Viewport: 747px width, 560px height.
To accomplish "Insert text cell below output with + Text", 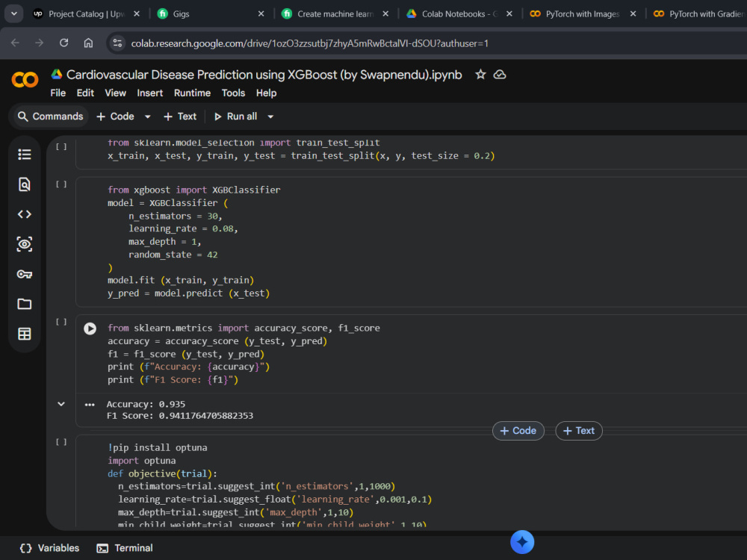I will pos(579,431).
